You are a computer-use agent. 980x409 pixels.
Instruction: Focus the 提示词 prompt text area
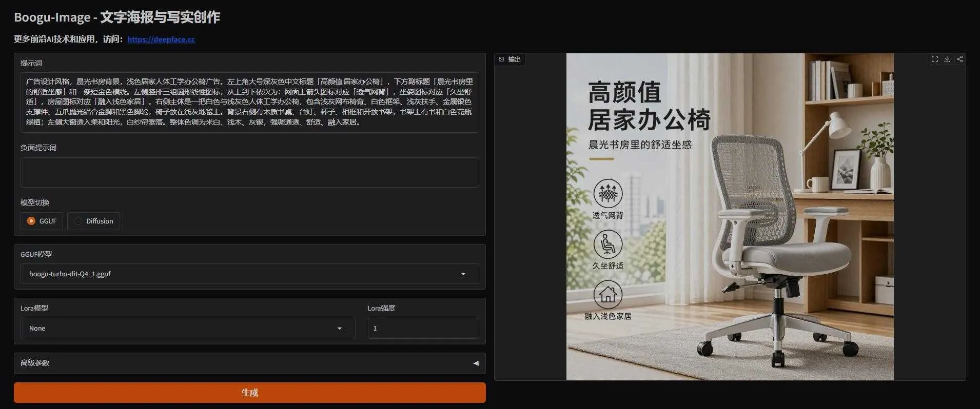(250, 102)
